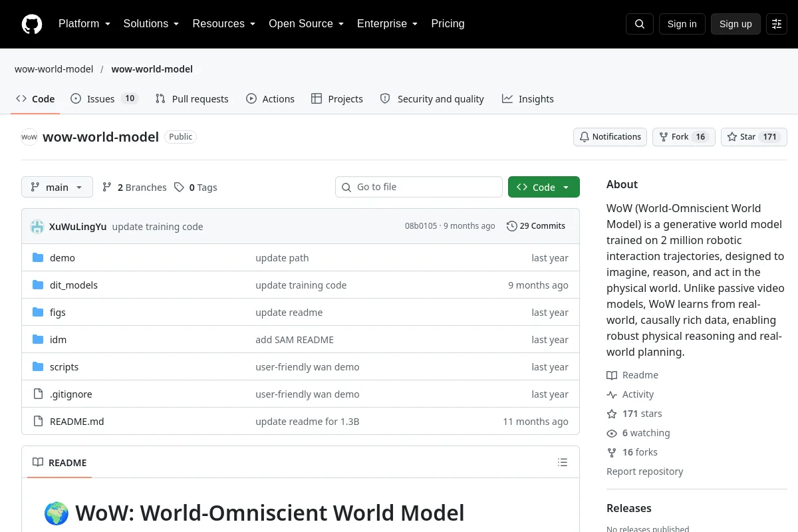Expand the Open Source menu
The image size is (798, 532).
306,24
